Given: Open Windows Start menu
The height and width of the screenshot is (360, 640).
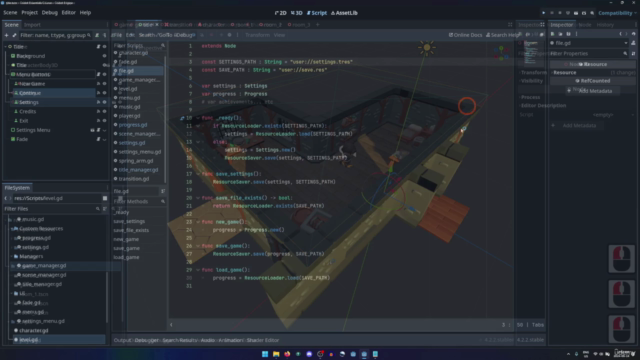Looking at the screenshot, I should click(265, 354).
